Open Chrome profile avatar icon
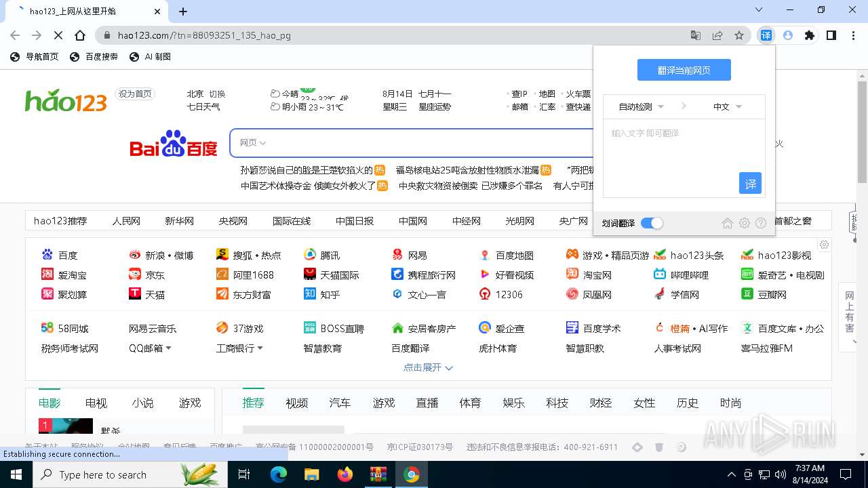 point(787,35)
